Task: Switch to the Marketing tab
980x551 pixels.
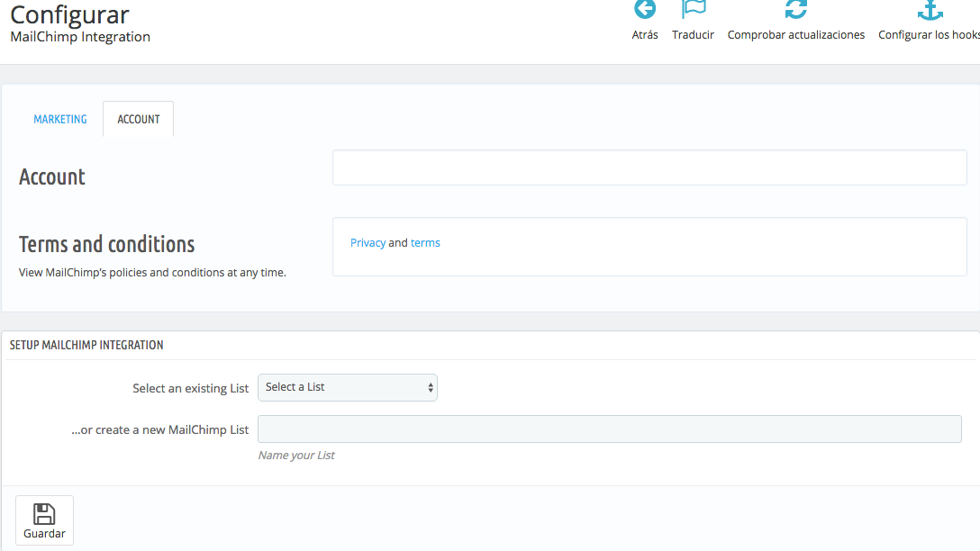Action: click(60, 120)
